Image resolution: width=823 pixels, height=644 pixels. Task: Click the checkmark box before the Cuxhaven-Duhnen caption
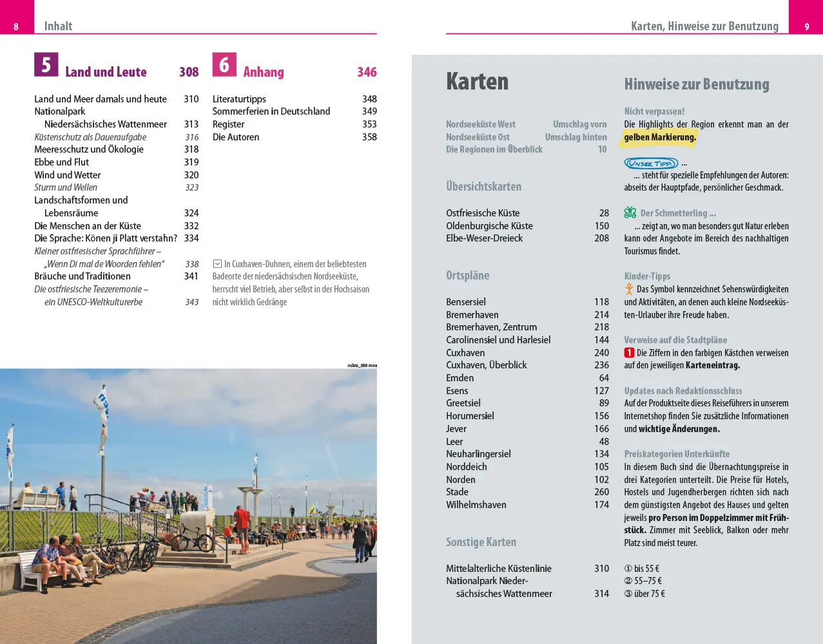217,264
